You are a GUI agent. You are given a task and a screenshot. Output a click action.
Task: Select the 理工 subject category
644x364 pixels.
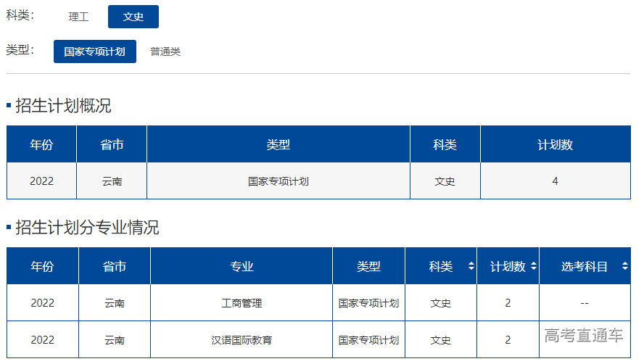point(78,17)
